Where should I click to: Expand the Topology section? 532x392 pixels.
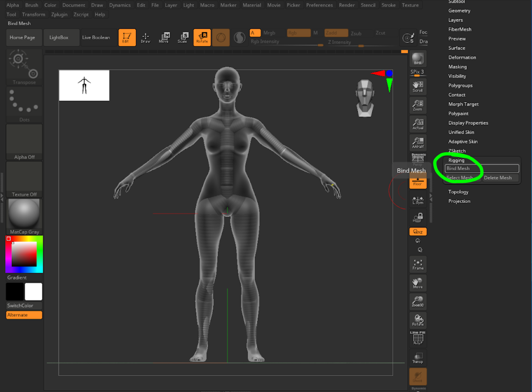tap(458, 192)
